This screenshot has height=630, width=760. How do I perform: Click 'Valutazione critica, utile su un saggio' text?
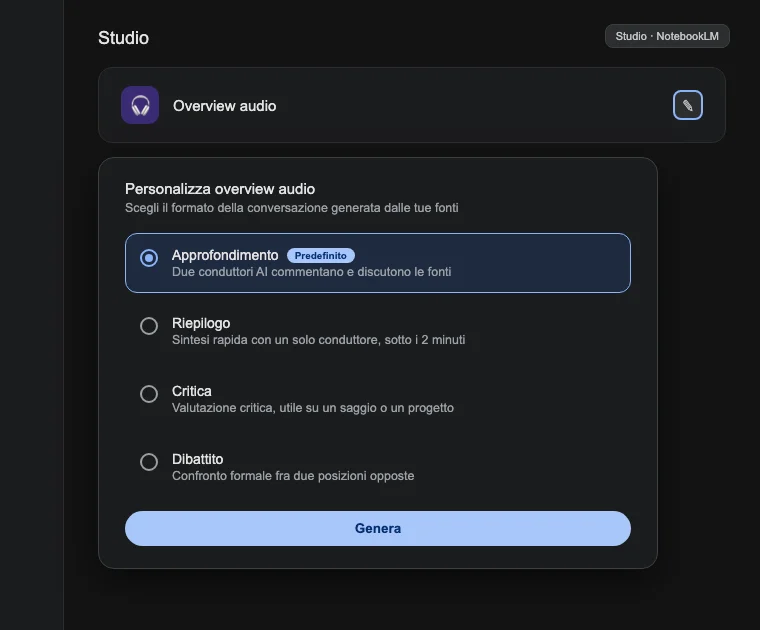tap(273, 408)
